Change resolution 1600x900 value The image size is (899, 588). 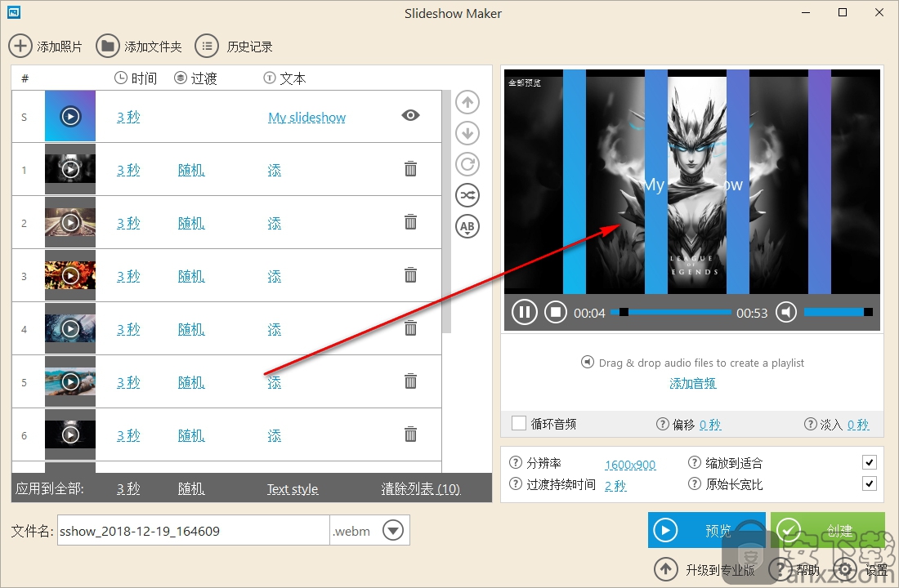[x=630, y=464]
